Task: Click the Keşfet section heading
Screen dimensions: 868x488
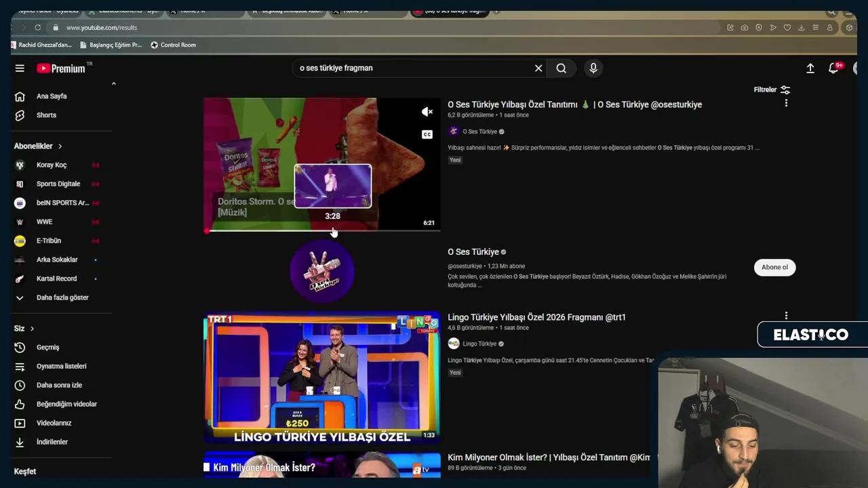Action: [x=25, y=472]
